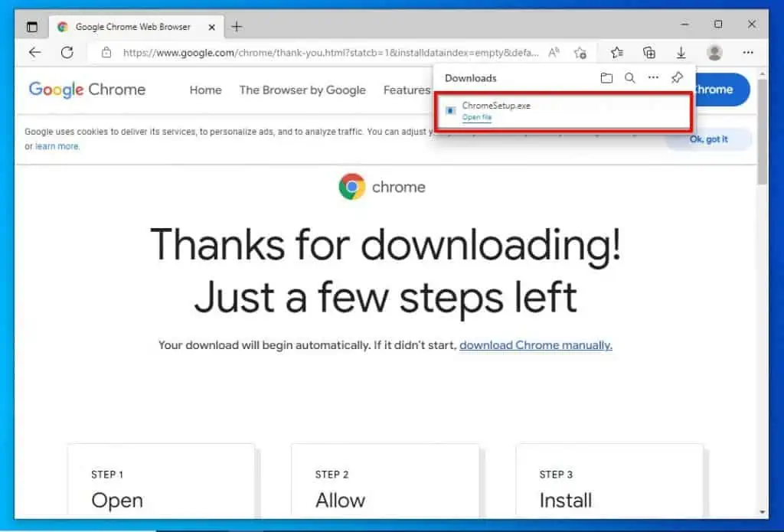The image size is (784, 532).
Task: Reload the page with the refresh icon
Action: pos(67,52)
